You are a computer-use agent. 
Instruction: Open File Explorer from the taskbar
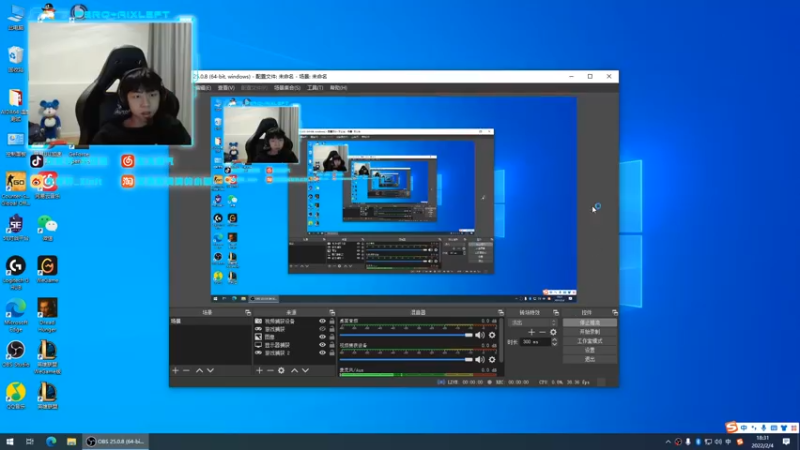pos(71,441)
